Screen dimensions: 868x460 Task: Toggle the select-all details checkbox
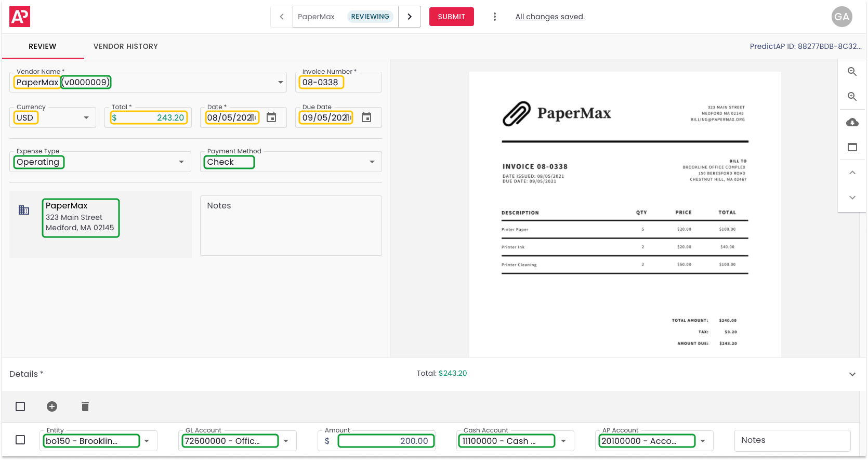[x=20, y=406]
